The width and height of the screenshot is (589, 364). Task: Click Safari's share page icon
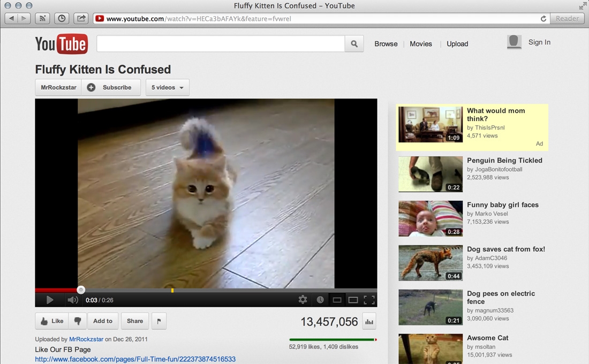click(80, 18)
